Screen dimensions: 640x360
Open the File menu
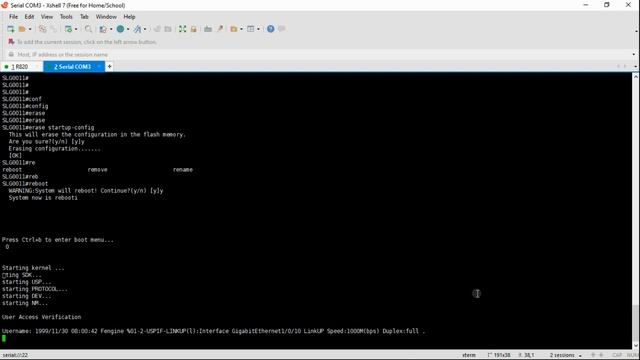point(13,17)
